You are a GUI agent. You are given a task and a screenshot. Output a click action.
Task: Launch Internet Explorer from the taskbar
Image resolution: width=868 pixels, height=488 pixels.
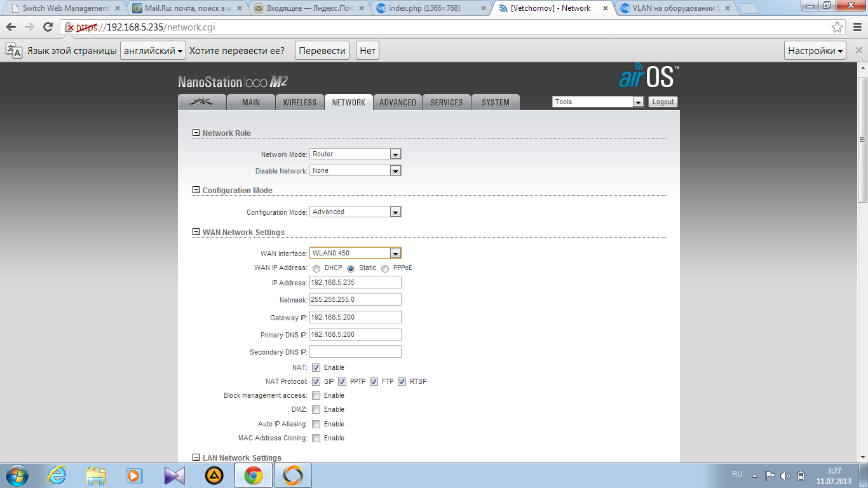coord(57,475)
